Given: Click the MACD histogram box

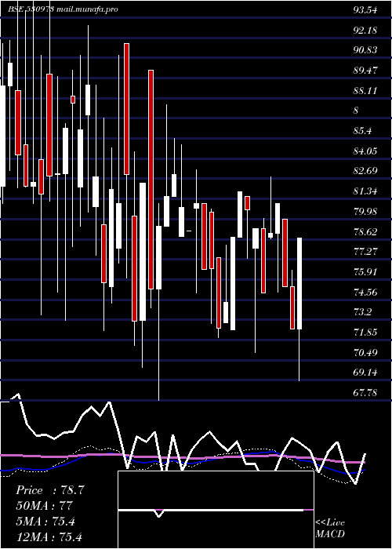Looking at the screenshot, I should 216,510.
